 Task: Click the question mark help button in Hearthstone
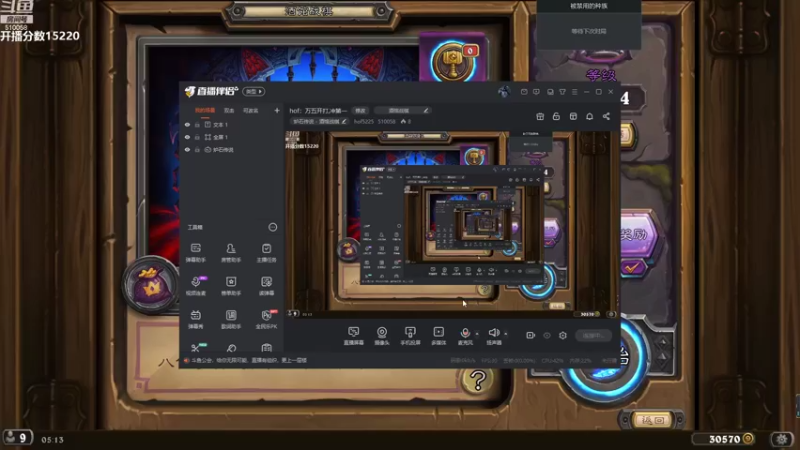(x=478, y=381)
